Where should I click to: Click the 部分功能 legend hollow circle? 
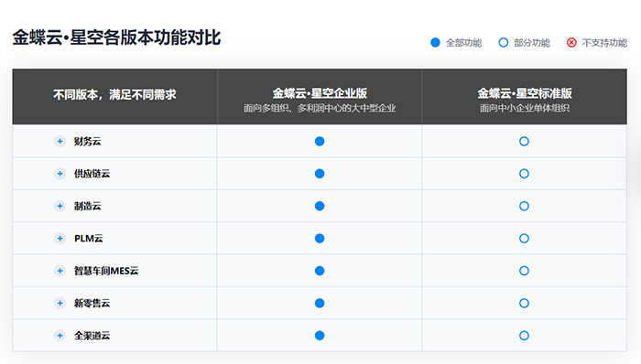504,42
